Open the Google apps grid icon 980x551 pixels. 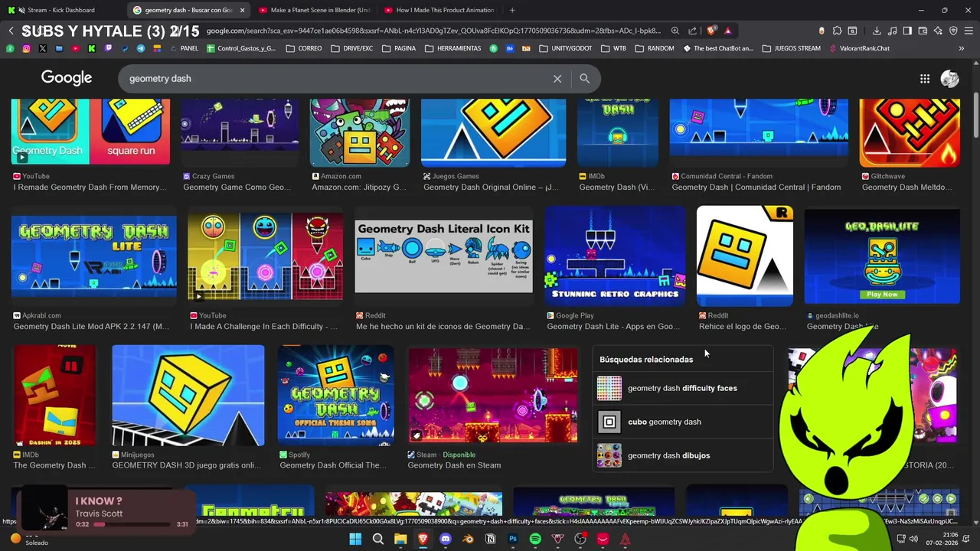coord(925,78)
